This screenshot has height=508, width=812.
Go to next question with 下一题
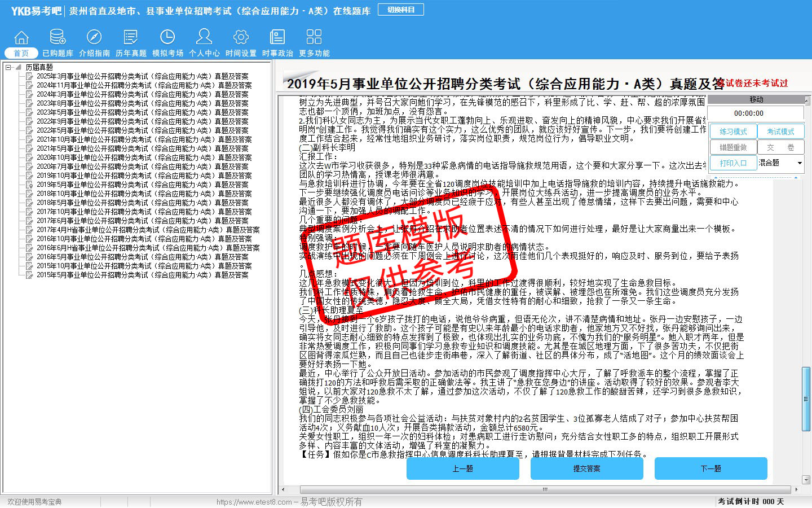point(710,468)
